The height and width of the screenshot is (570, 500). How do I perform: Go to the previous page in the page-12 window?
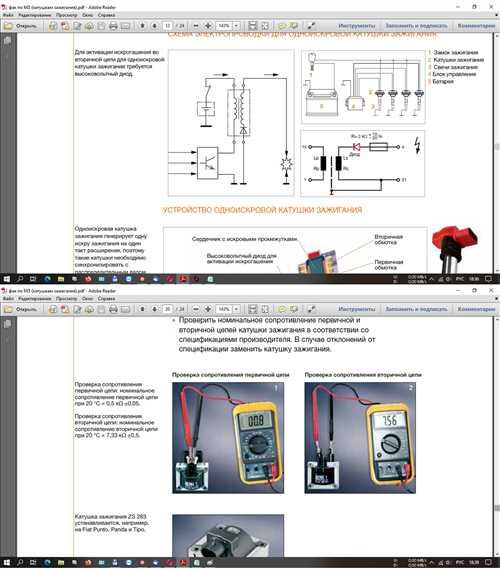[142, 26]
